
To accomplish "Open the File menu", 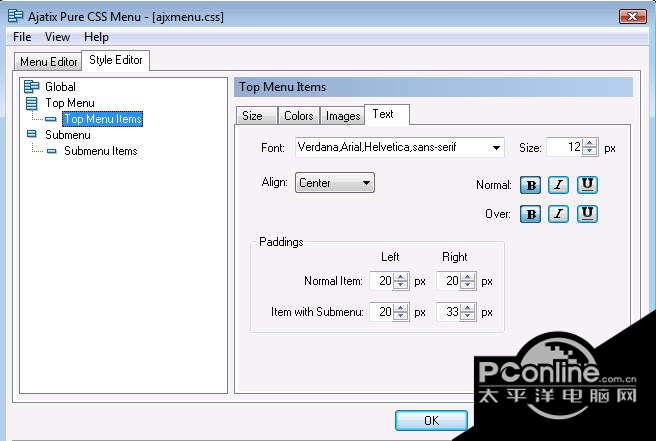I will point(22,37).
